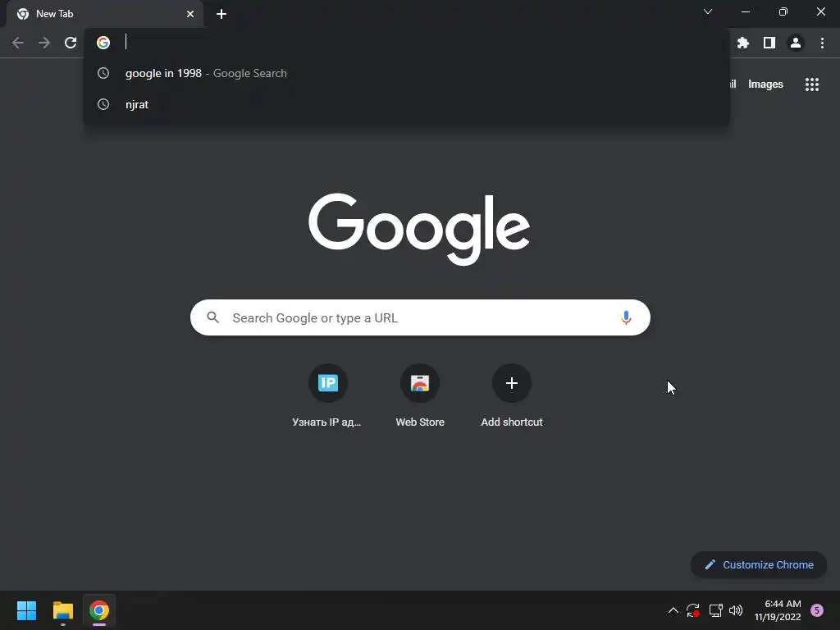Screen dimensions: 840x630
Task: Open the Chrome three-dot menu
Action: point(822,43)
